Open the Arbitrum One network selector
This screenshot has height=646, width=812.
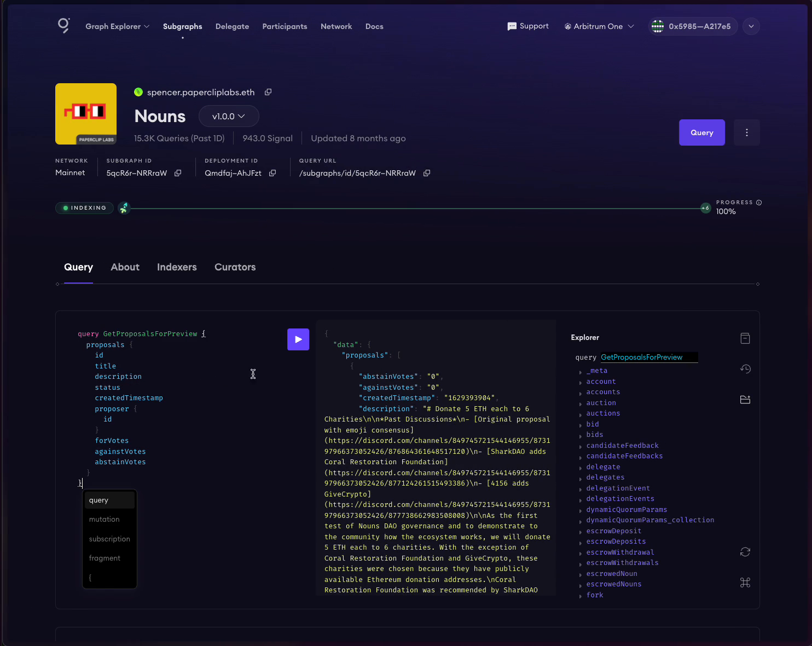[599, 26]
